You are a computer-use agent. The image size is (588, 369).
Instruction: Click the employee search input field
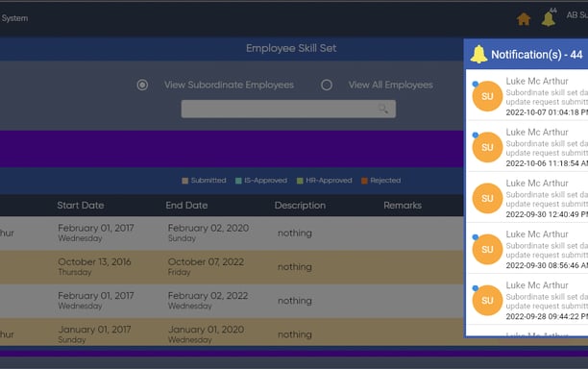(288, 109)
